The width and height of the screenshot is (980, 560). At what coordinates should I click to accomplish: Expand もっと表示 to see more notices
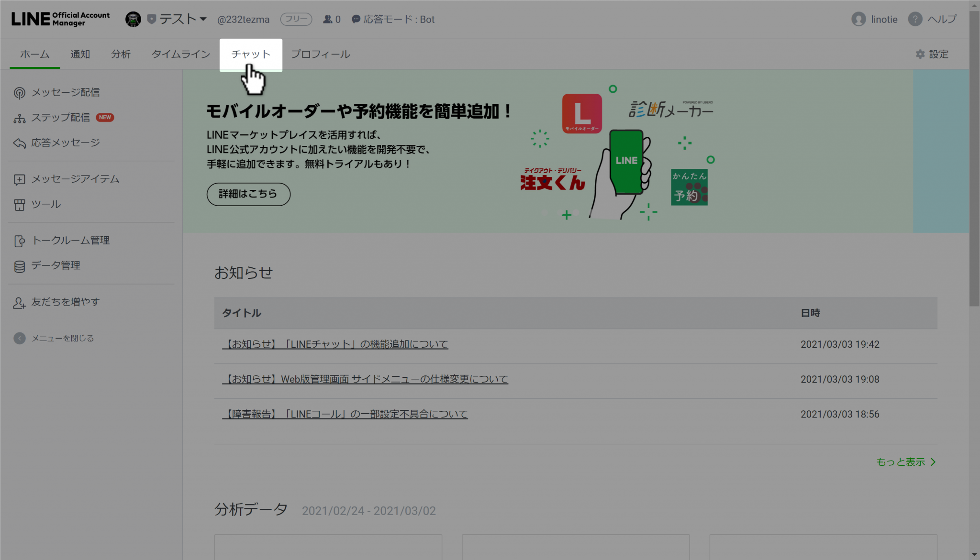(x=905, y=462)
